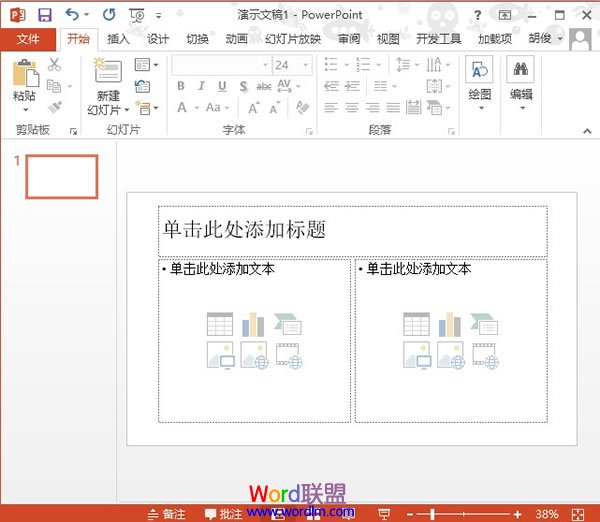Open PowerPoint help question mark
Image resolution: width=600 pixels, height=522 pixels.
click(477, 15)
